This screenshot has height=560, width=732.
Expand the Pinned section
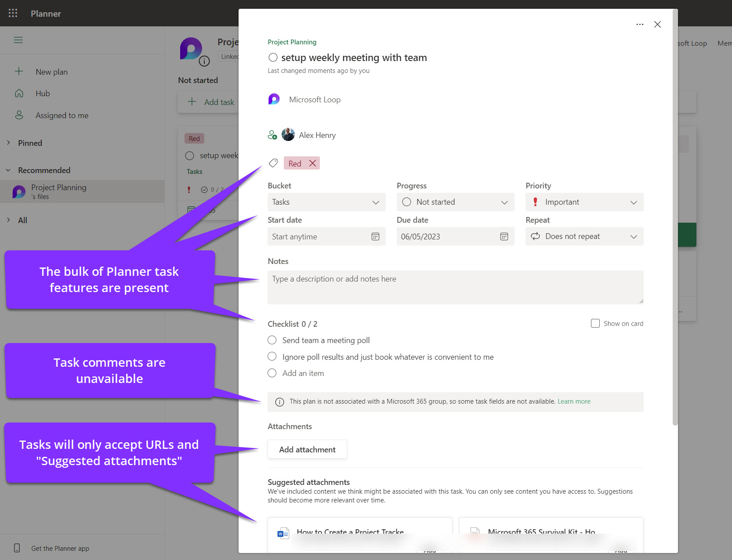pyautogui.click(x=8, y=143)
